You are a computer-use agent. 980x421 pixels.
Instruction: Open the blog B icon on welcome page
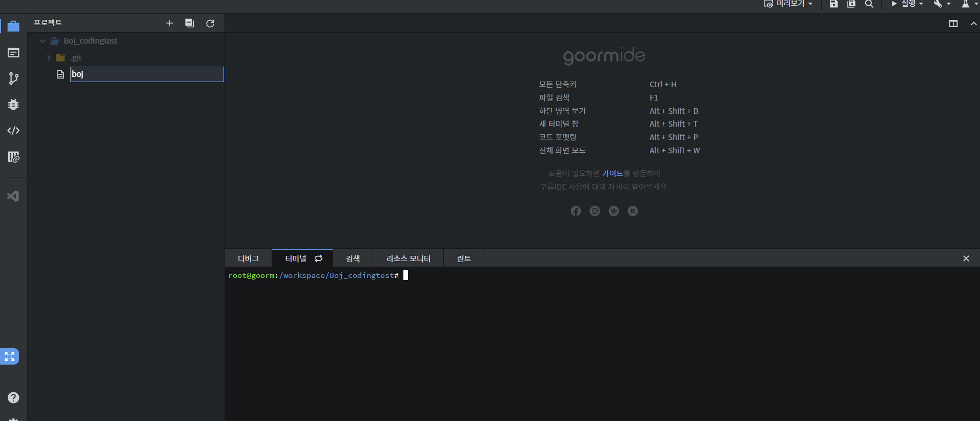pyautogui.click(x=632, y=211)
